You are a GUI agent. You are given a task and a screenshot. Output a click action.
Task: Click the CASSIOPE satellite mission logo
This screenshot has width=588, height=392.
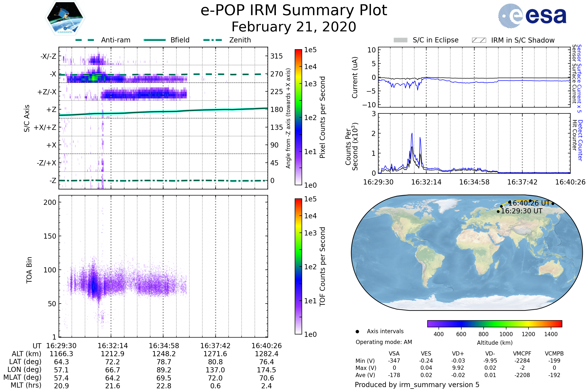(65, 18)
